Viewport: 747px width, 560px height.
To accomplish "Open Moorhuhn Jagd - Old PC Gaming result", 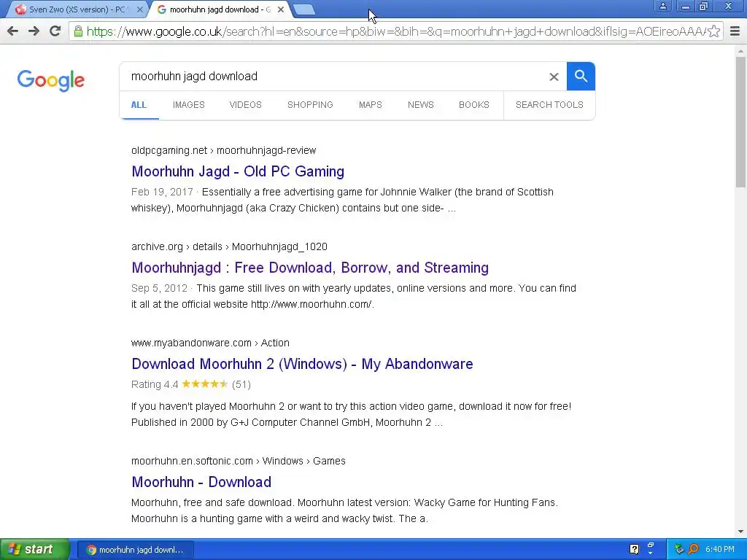I will click(238, 171).
